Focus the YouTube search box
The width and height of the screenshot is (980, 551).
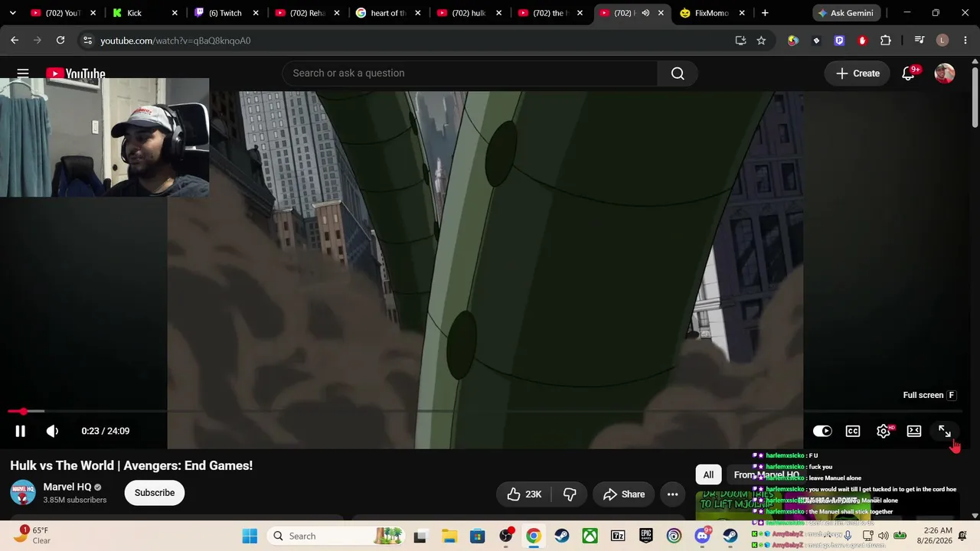tap(470, 73)
